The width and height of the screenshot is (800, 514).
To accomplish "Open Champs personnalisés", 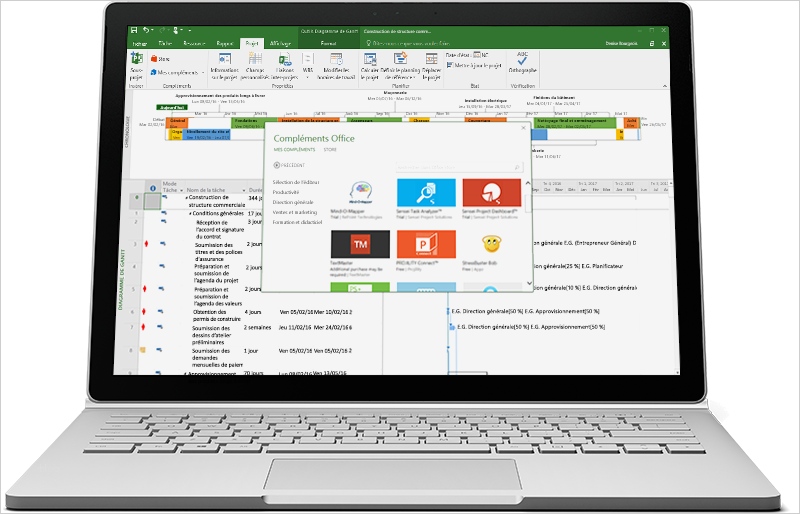I will point(255,66).
